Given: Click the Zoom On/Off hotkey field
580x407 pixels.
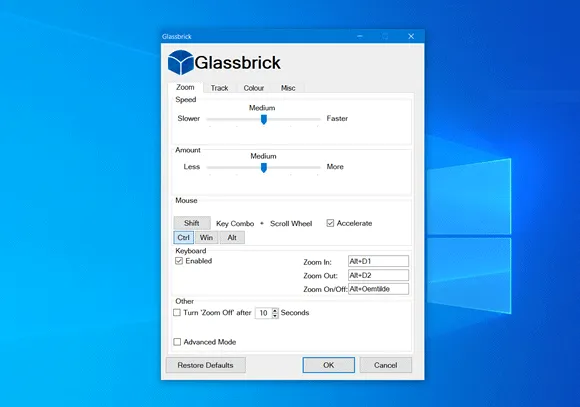Looking at the screenshot, I should pyautogui.click(x=378, y=289).
